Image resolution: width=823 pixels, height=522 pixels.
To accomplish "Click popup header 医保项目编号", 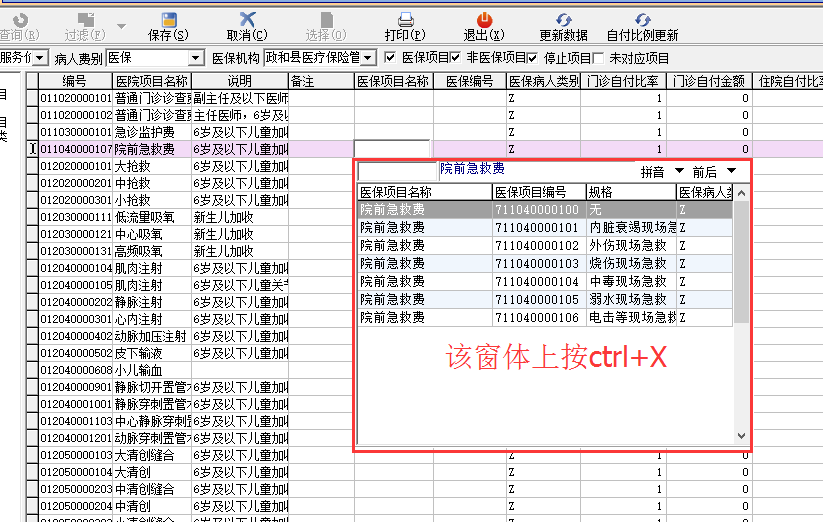I will pyautogui.click(x=539, y=192).
